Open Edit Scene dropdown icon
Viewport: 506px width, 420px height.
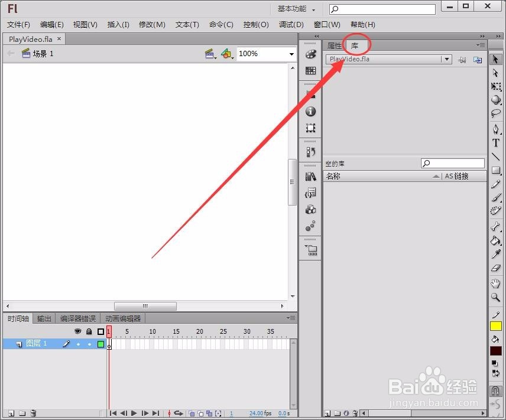210,54
